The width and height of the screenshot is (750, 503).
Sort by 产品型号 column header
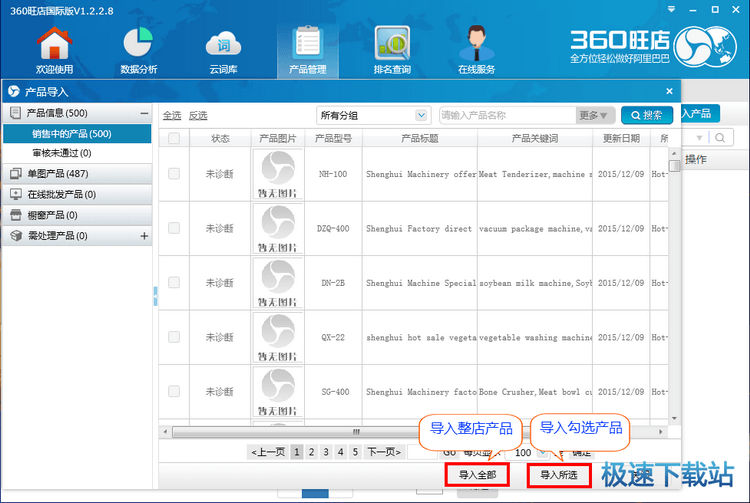point(333,139)
